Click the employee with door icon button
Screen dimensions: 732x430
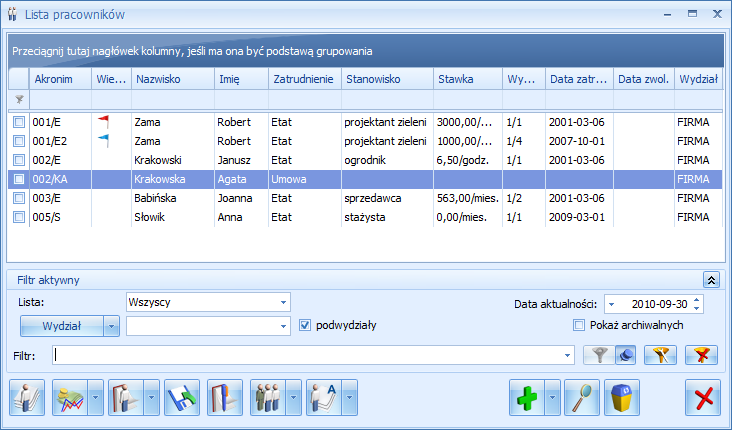pyautogui.click(x=126, y=398)
